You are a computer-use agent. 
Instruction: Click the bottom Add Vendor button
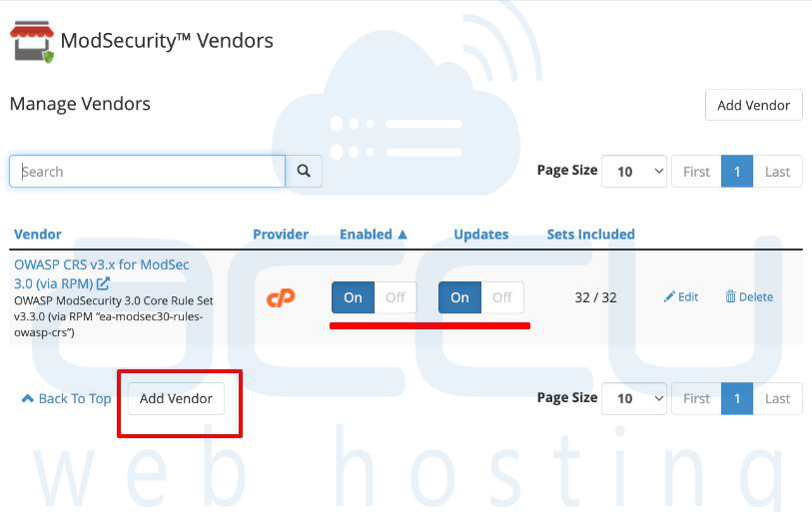click(x=176, y=398)
